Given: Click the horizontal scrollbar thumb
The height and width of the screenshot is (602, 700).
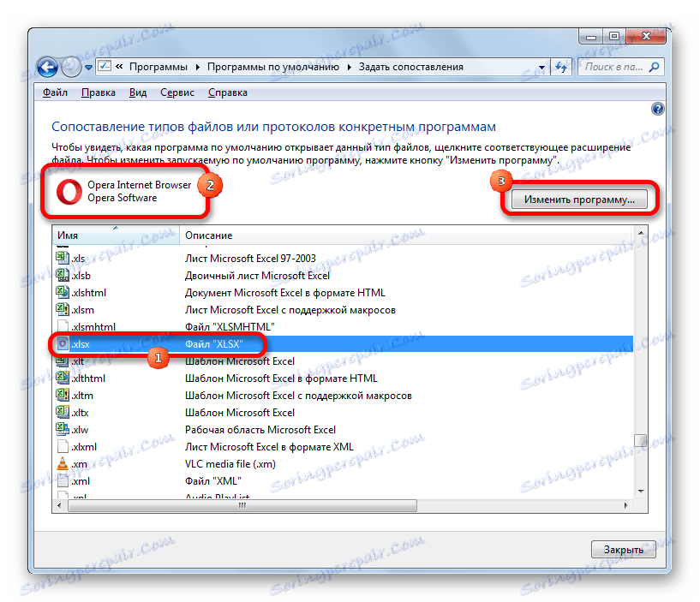Looking at the screenshot, I should coord(242,505).
